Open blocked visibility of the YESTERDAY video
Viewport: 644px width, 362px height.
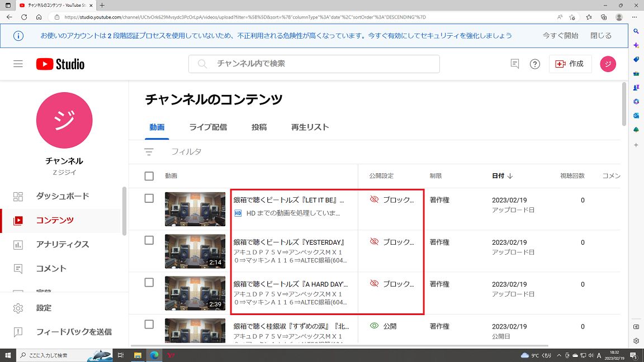pyautogui.click(x=393, y=242)
